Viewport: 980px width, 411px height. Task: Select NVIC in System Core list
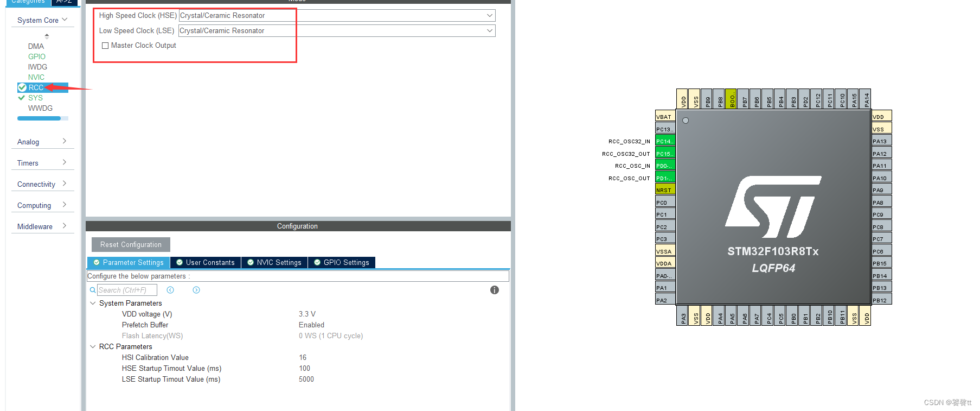coord(36,77)
